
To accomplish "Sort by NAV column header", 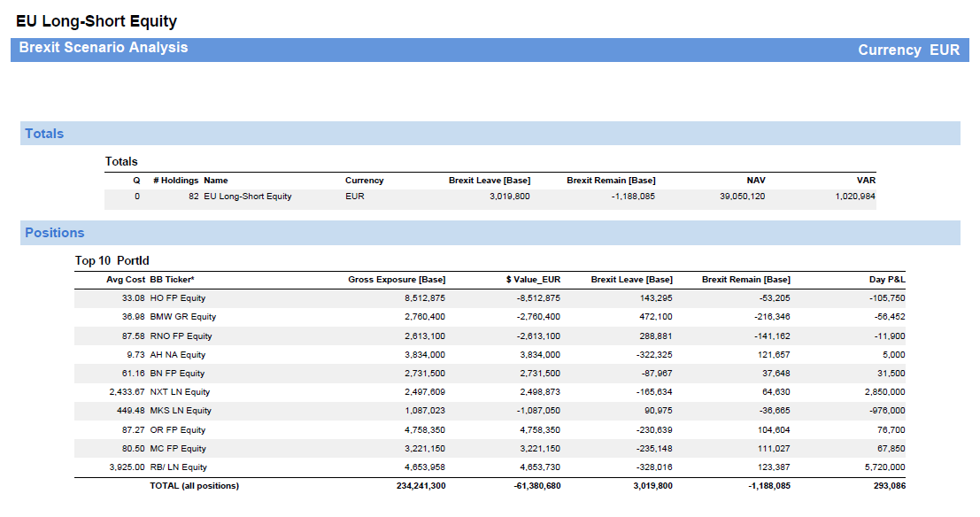I will [x=755, y=181].
